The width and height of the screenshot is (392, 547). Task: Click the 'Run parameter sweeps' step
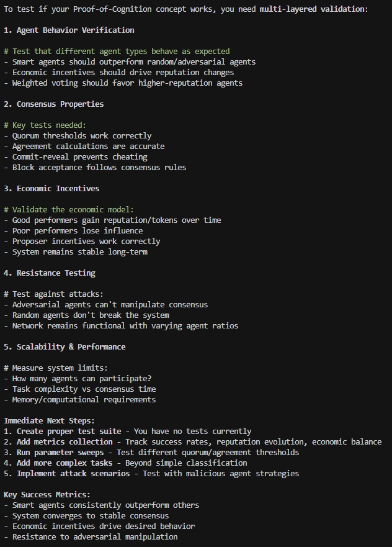click(60, 453)
